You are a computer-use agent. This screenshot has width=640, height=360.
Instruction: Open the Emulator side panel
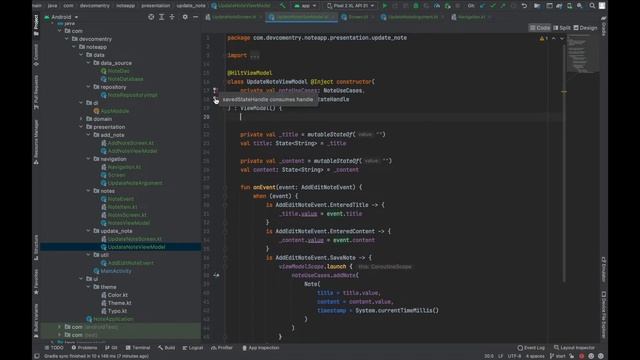click(604, 269)
